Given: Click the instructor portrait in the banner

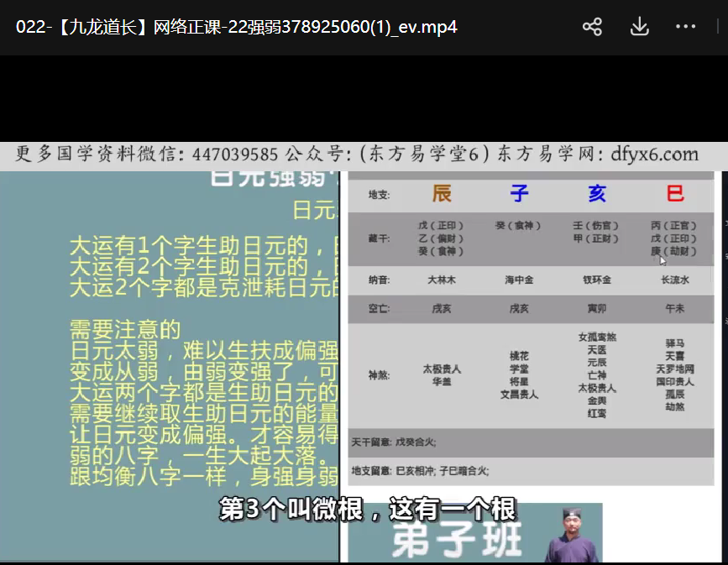Looking at the screenshot, I should 571,537.
